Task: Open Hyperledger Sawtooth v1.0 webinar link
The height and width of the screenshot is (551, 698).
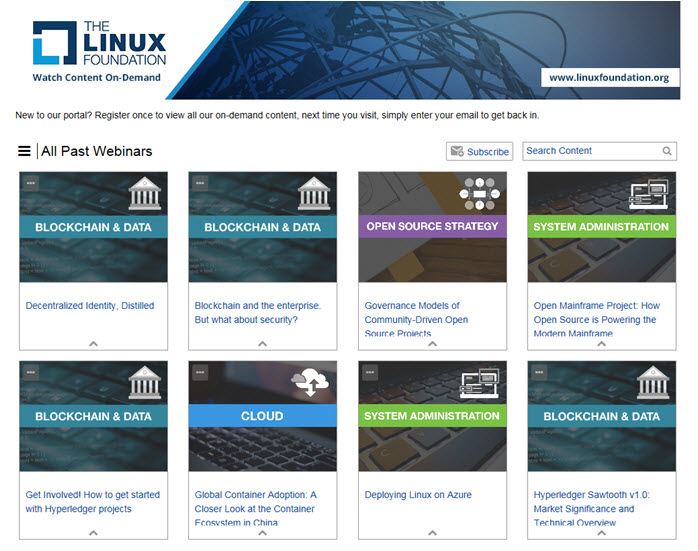Action: pyautogui.click(x=592, y=508)
